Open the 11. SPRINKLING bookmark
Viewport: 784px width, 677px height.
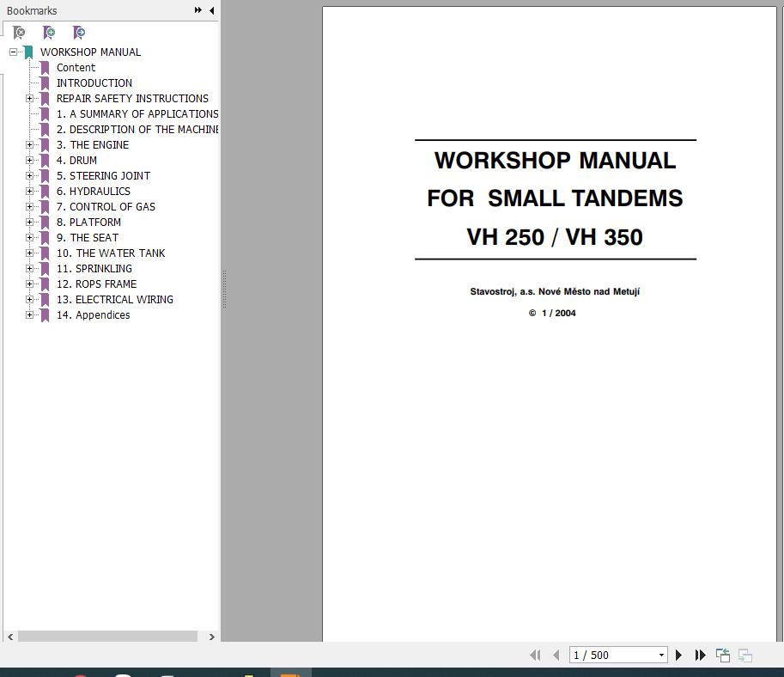coord(94,269)
